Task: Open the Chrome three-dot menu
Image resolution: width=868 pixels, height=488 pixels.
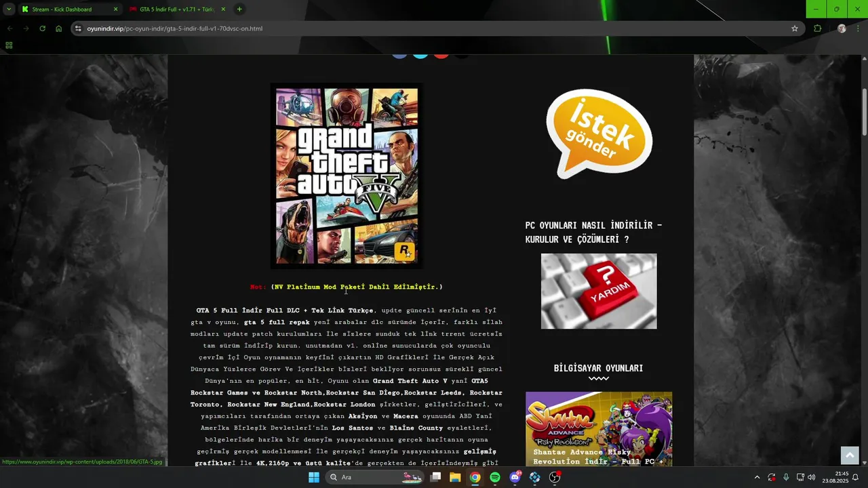Action: pos(859,28)
